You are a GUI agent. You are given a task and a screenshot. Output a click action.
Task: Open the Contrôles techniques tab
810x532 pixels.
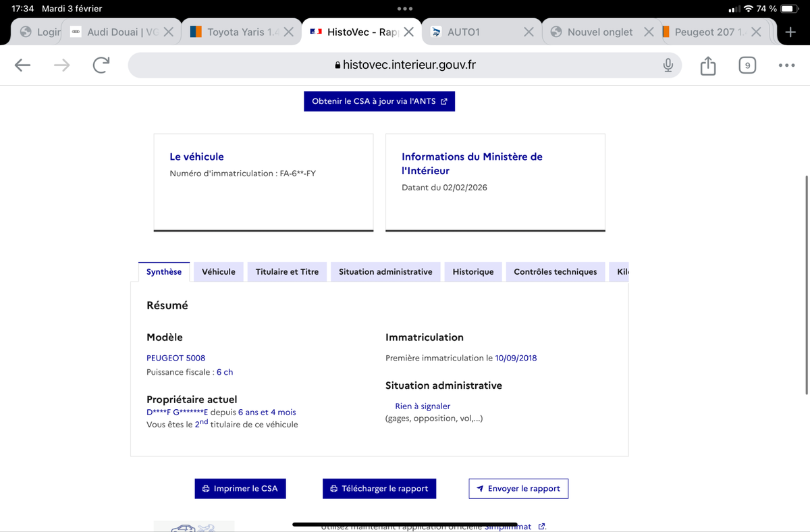[x=556, y=271]
